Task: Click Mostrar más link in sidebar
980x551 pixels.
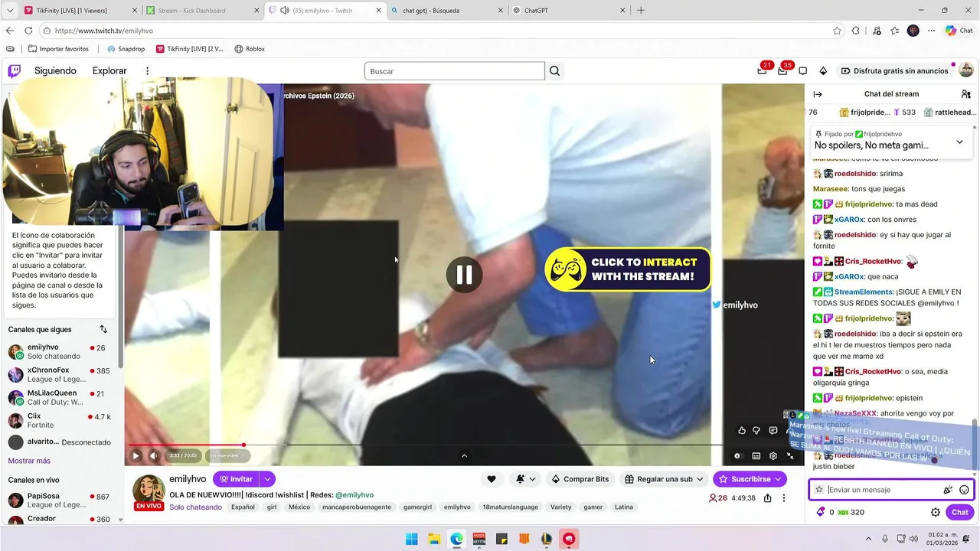Action: (29, 461)
